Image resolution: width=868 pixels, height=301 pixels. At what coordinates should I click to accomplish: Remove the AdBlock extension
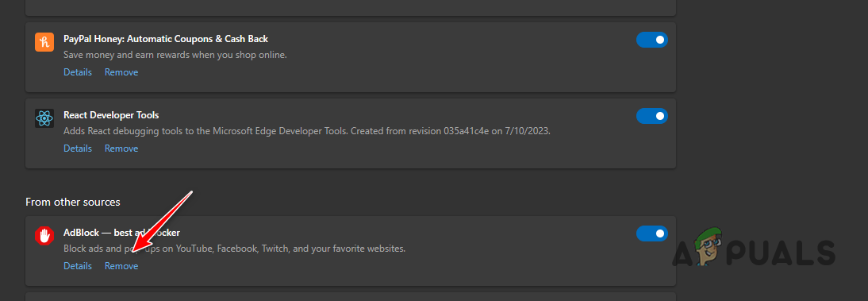(x=121, y=266)
